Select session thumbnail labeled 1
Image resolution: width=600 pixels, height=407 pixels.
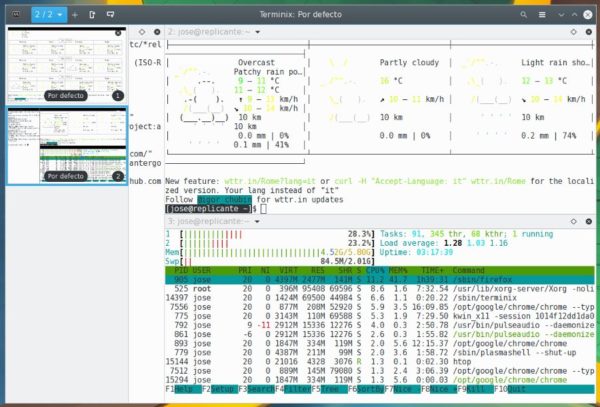(67, 64)
